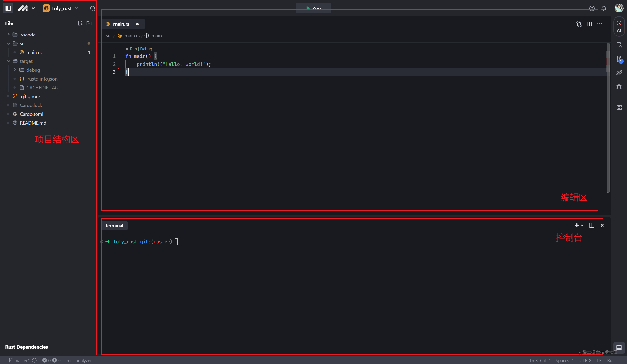Change LF line ending
627x364 pixels.
coord(599,360)
